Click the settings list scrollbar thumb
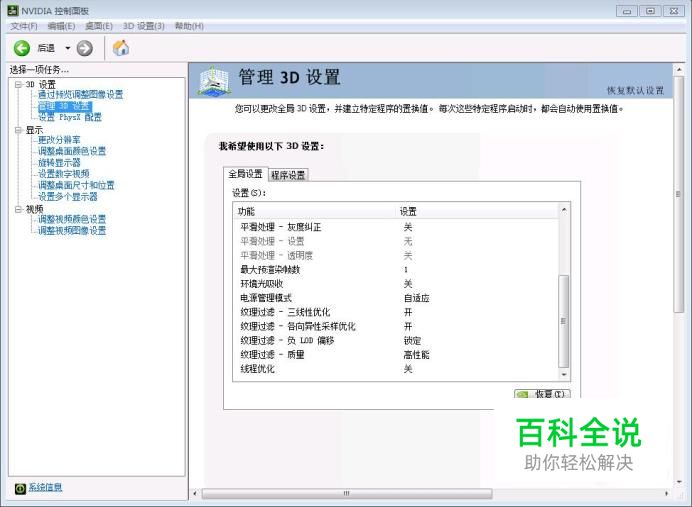The width and height of the screenshot is (692, 507). 564,321
